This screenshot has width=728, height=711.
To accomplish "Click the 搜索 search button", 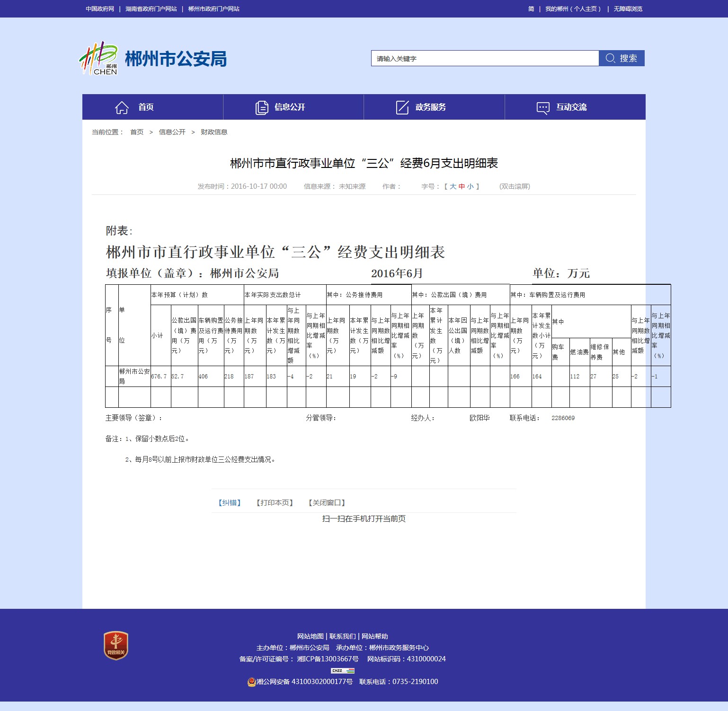I will [621, 58].
